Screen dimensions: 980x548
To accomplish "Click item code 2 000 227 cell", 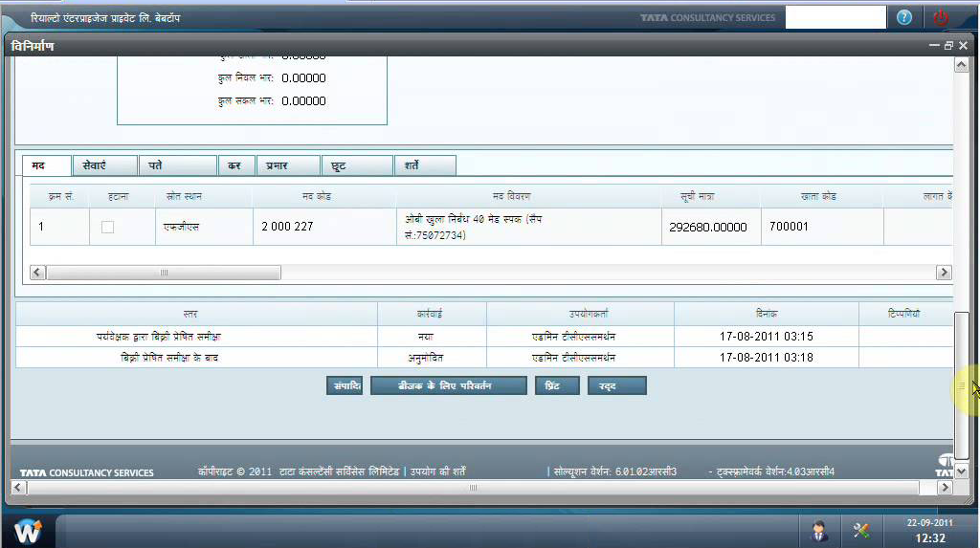I will pos(324,227).
